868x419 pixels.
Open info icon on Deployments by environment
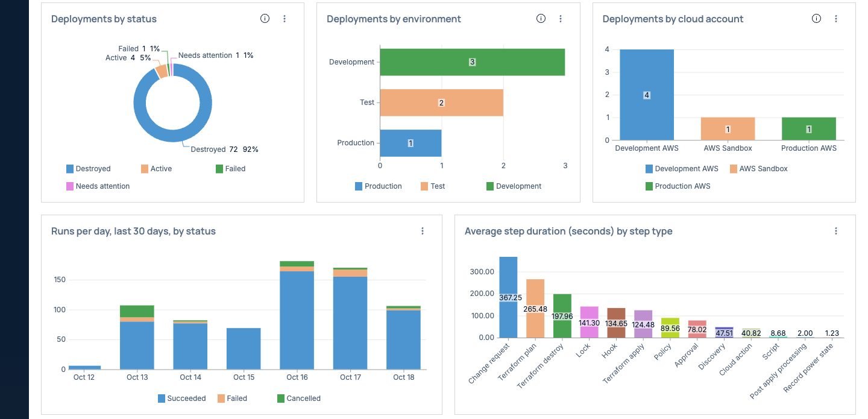coord(541,19)
